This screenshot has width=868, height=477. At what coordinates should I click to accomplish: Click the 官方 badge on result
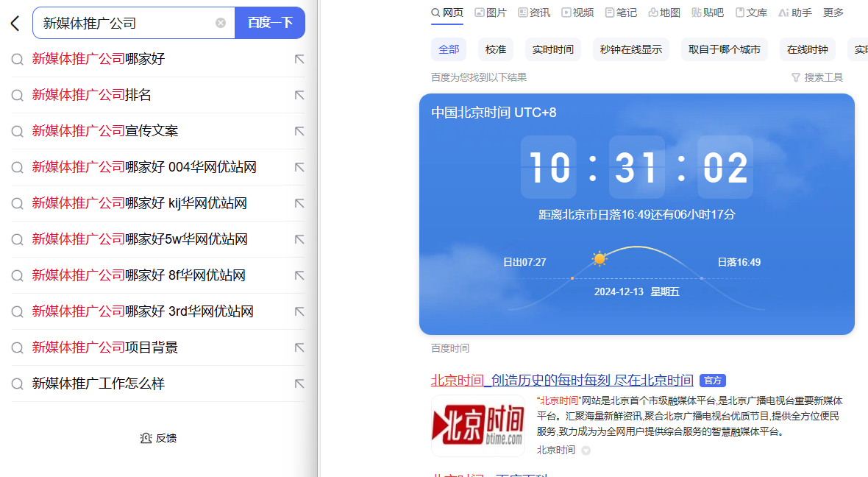pos(713,381)
